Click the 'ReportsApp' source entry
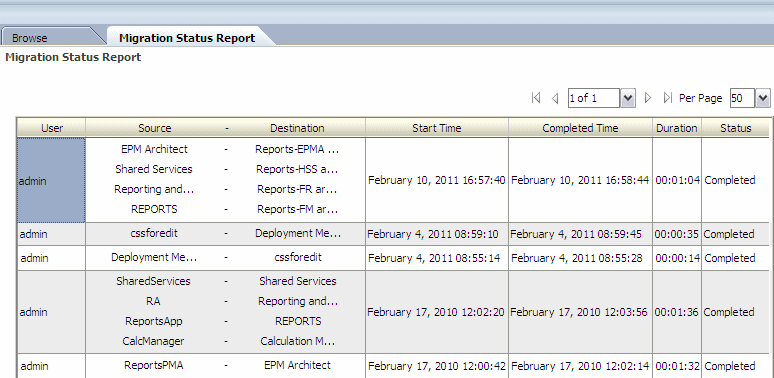 click(x=154, y=321)
